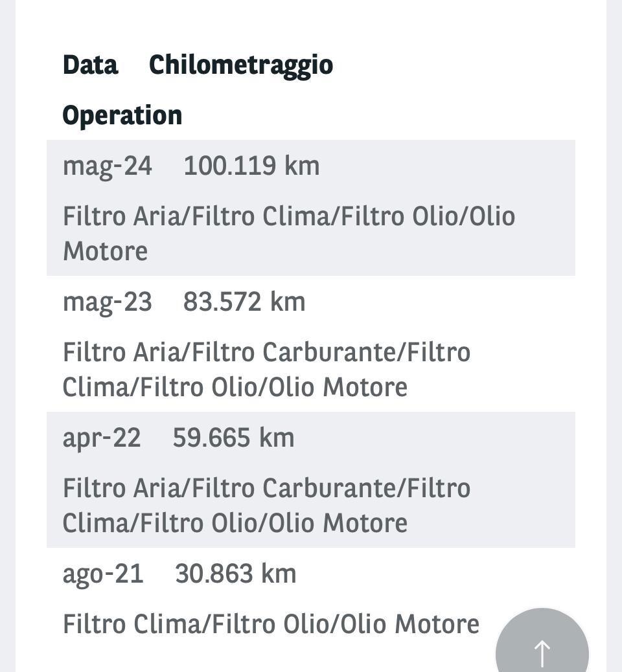
Task: Click the operation description under mag-23
Action: click(266, 370)
